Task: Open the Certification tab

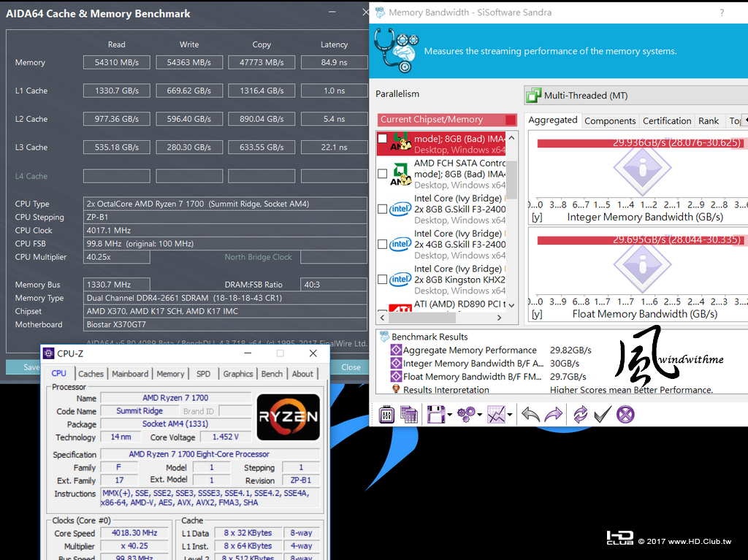Action: [667, 121]
